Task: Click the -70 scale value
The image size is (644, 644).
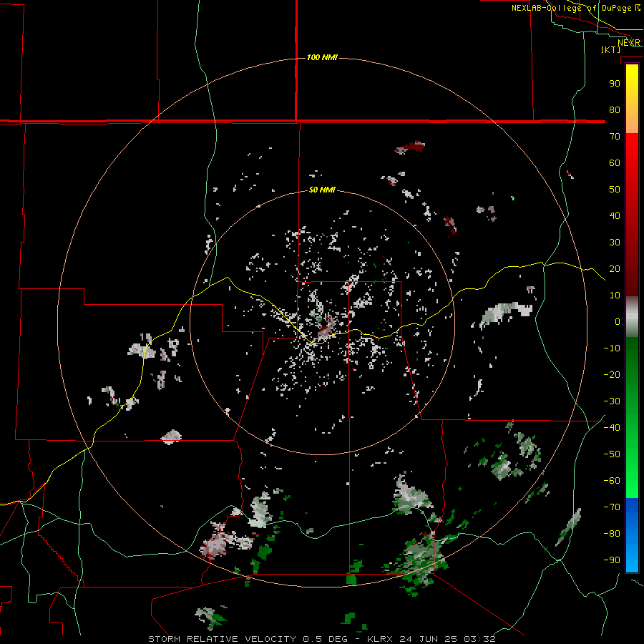Action: [612, 507]
